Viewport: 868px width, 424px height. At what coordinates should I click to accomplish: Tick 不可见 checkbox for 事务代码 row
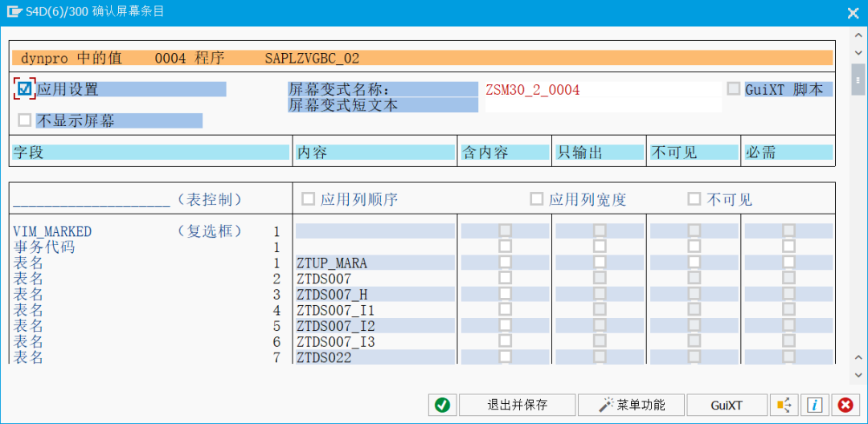pos(694,246)
